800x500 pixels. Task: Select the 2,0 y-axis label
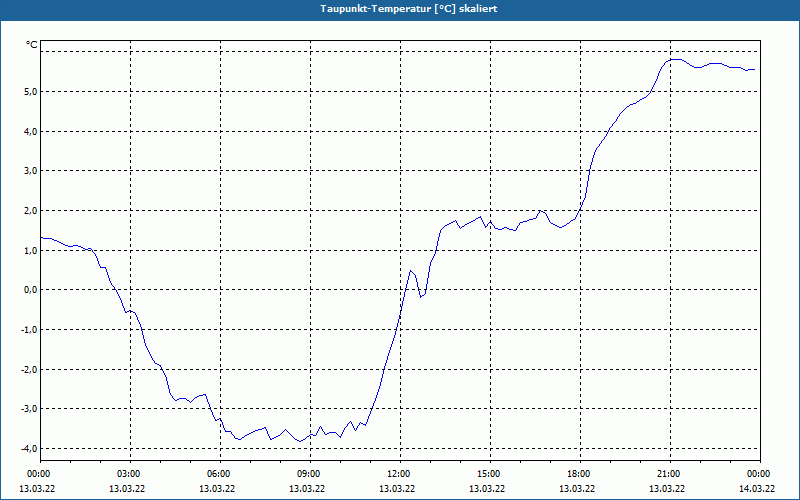click(x=30, y=211)
